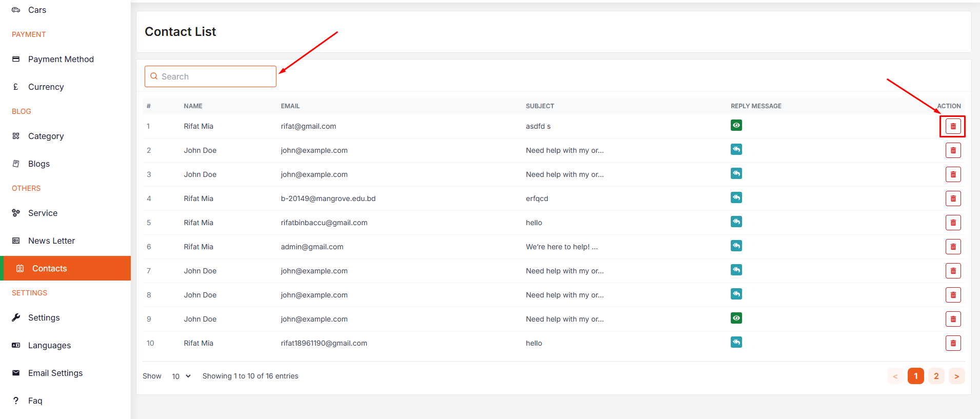Click the Search contacts input field
Image resolution: width=980 pixels, height=419 pixels.
[216, 76]
